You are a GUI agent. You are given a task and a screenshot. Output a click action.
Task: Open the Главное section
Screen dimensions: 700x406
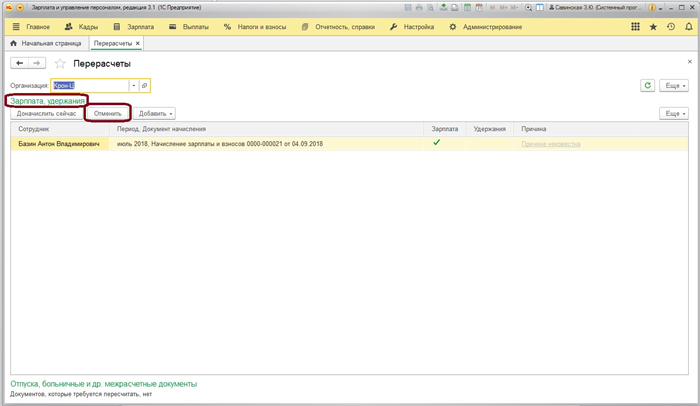31,27
